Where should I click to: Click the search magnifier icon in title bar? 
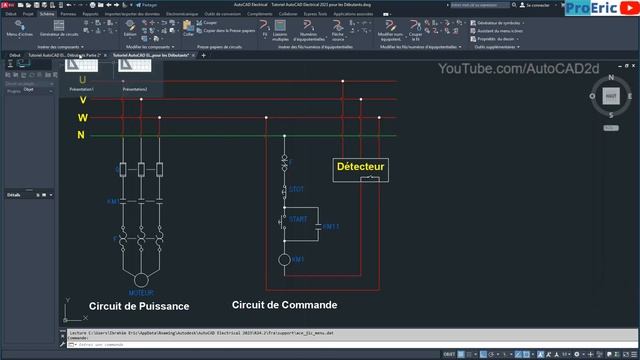[514, 5]
